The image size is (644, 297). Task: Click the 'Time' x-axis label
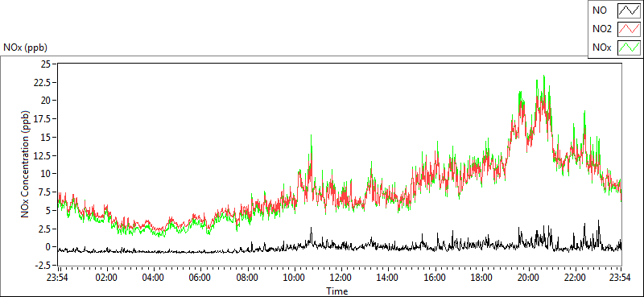(337, 291)
